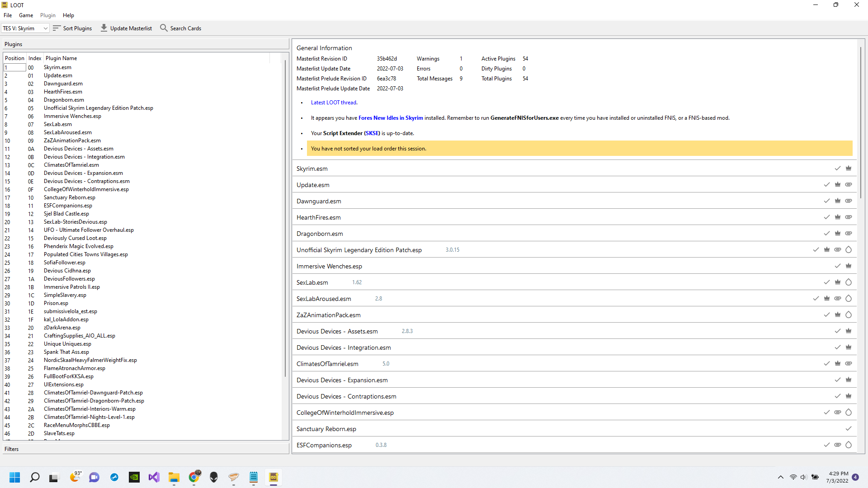Open Visual Studio from the taskbar
Viewport: 868px width, 488px height.
pos(154,477)
